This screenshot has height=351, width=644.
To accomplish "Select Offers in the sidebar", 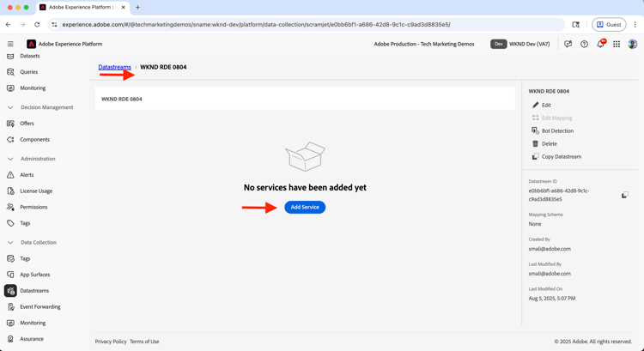I will [27, 124].
